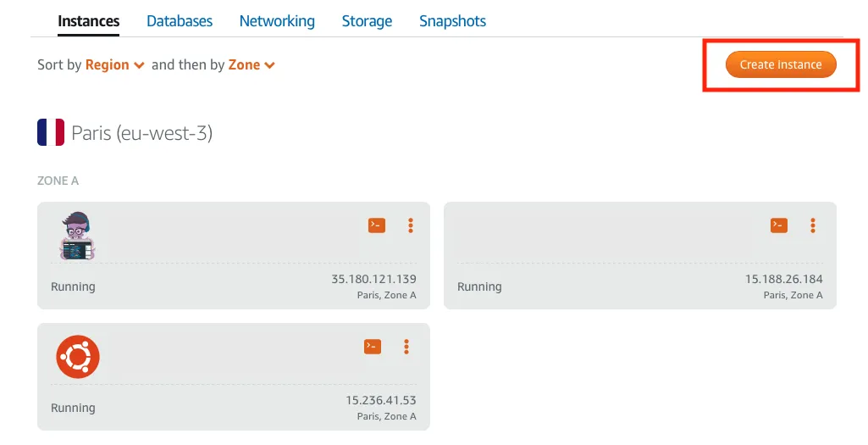Viewport: 868px width, 445px height.
Task: Expand the Region sort dropdown
Action: pos(115,64)
